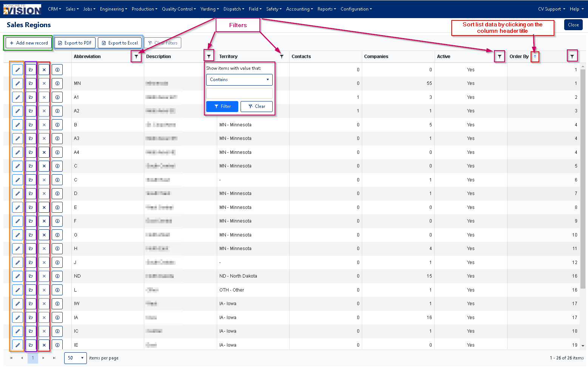
Task: Close the Sales Regions page
Action: coord(573,25)
